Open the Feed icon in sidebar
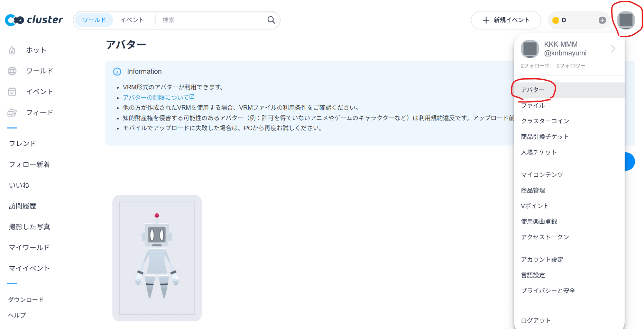The width and height of the screenshot is (644, 329). pos(12,113)
